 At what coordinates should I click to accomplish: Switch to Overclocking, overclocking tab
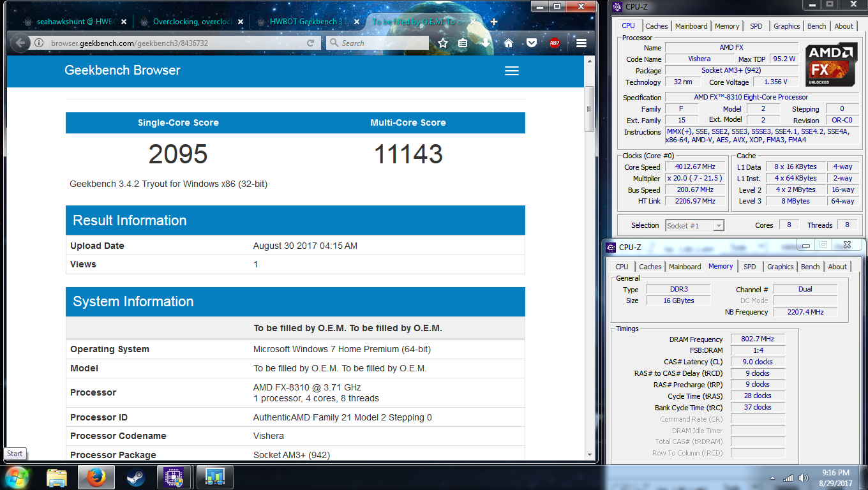coord(193,21)
